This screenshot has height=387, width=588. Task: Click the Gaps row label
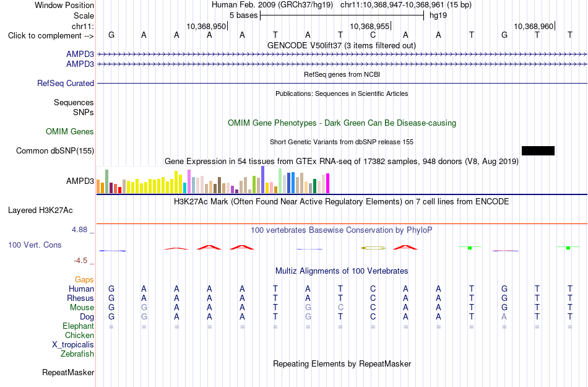84,279
